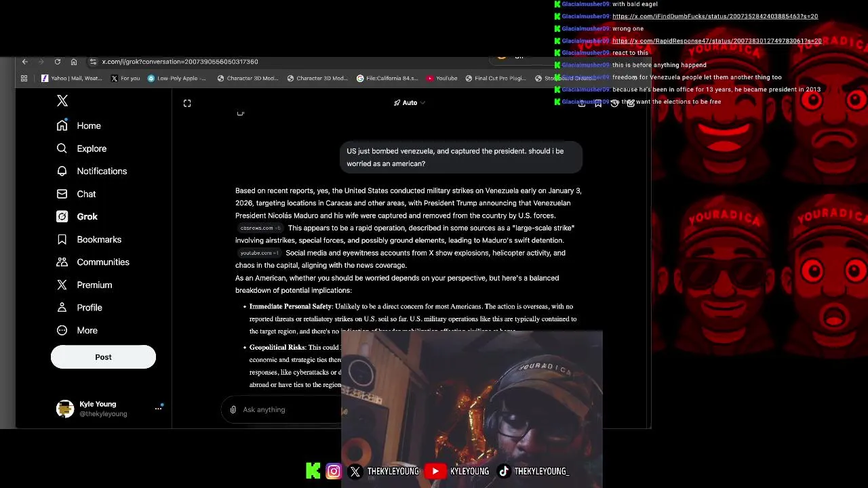The height and width of the screenshot is (488, 868).
Task: Click YouTube icon in bottom social bar
Action: pos(436,471)
